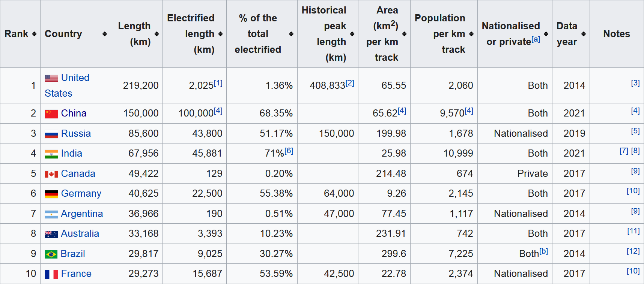Select the Notes column header
Image resolution: width=644 pixels, height=284 pixels.
tap(617, 34)
